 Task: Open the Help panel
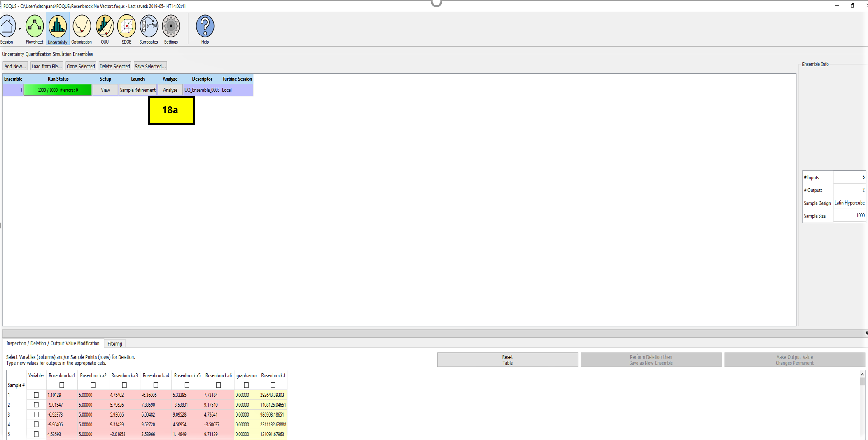[x=205, y=28]
